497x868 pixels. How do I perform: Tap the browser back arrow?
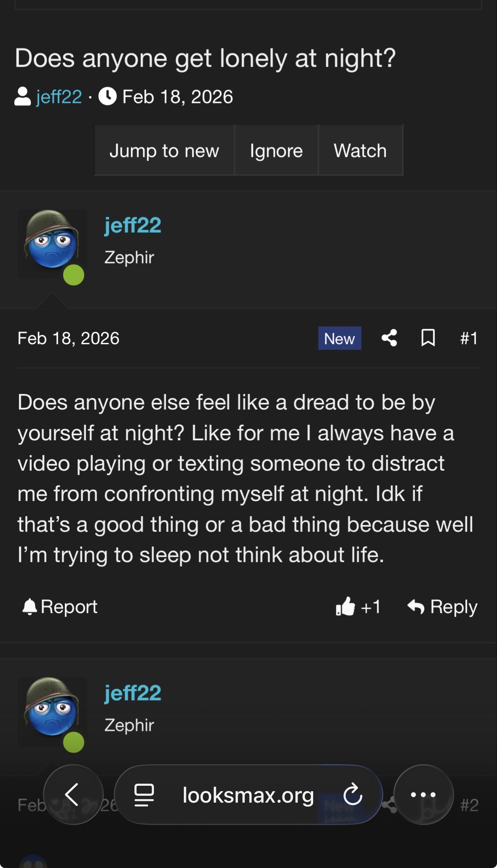point(73,795)
